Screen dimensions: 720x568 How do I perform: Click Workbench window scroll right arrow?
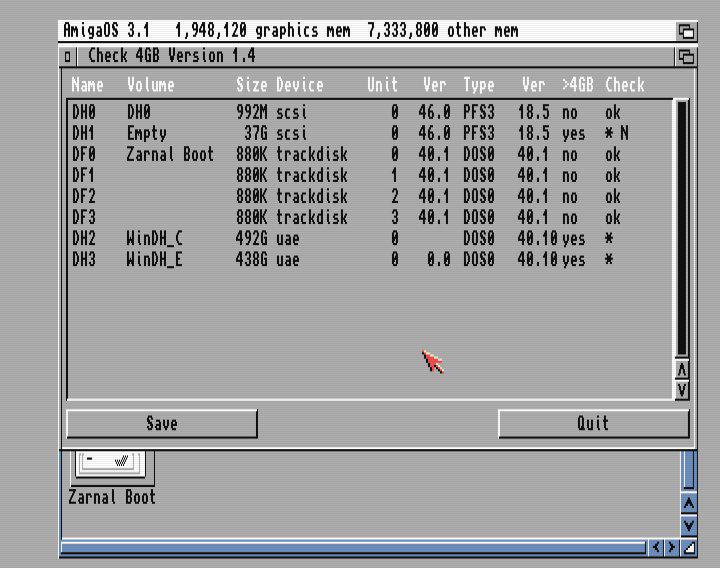tap(671, 547)
